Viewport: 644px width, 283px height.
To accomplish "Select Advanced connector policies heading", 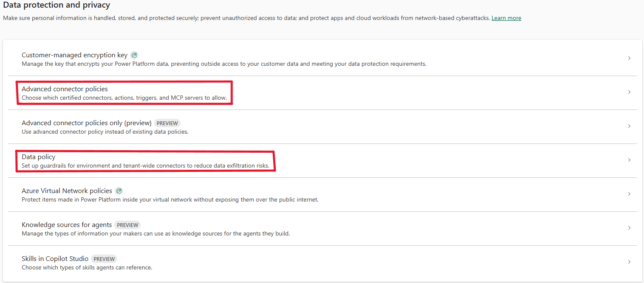I will click(65, 89).
